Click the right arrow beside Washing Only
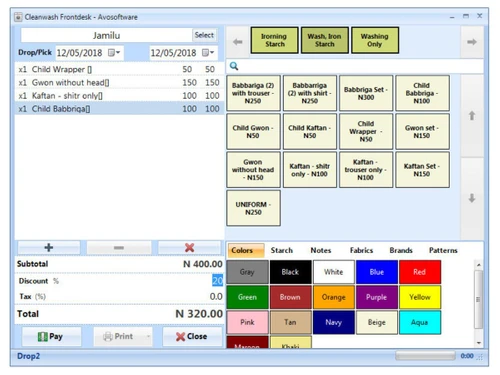 [x=472, y=42]
